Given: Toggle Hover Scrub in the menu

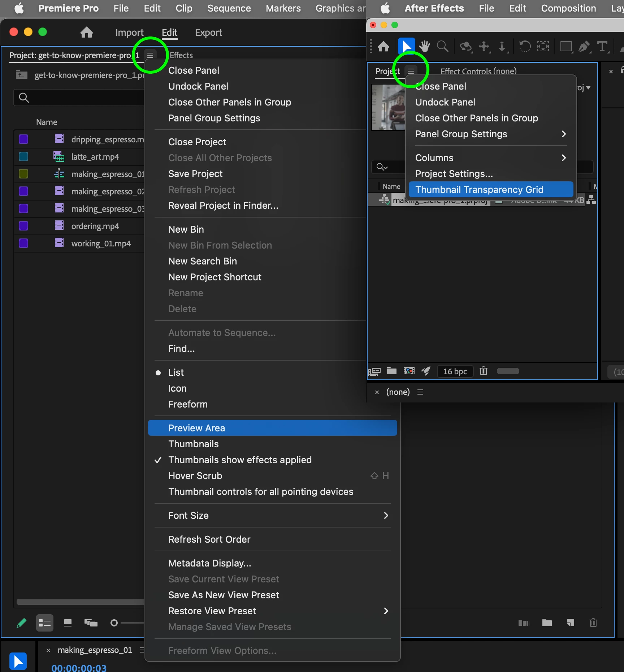Looking at the screenshot, I should coord(273,476).
